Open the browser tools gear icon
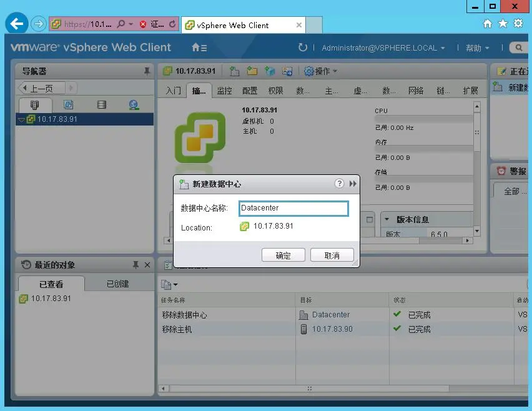The image size is (532, 411). point(518,23)
